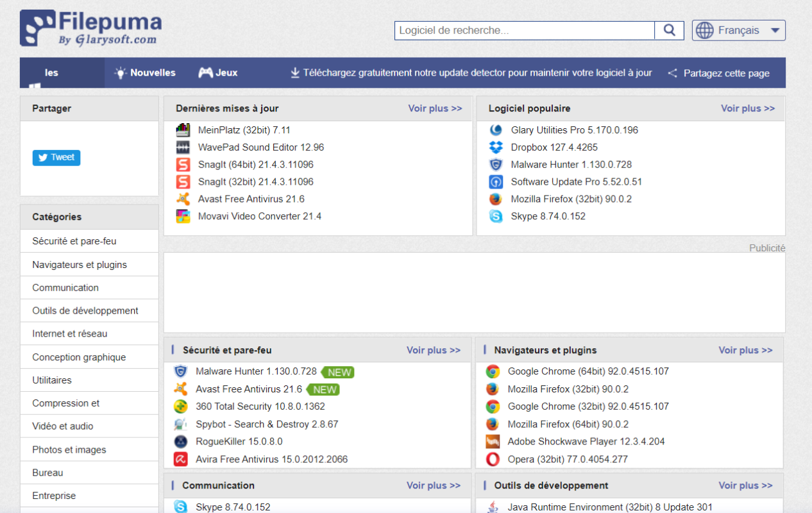Open Mozilla Firefox (64bit) 90.0.2
Image resolution: width=812 pixels, height=513 pixels.
point(568,424)
